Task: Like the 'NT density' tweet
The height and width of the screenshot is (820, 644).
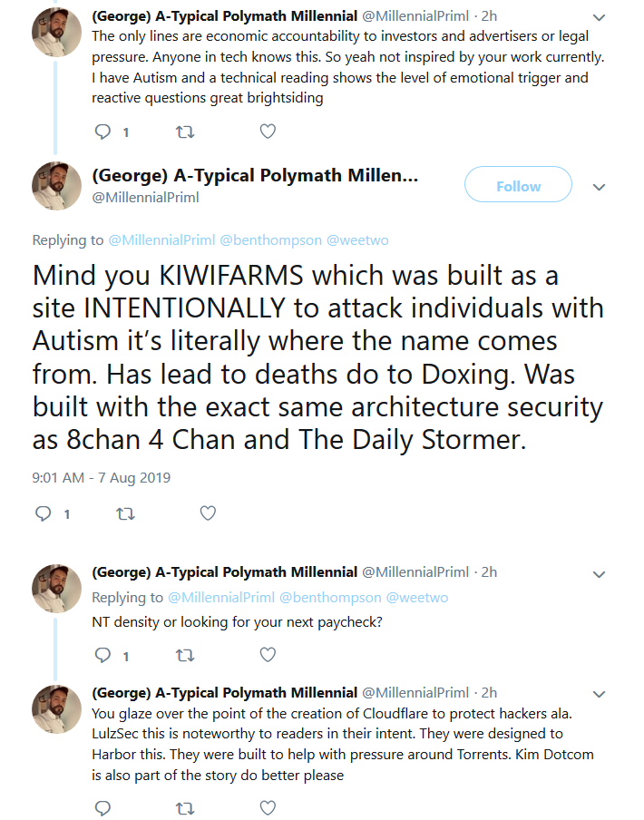Action: coord(268,655)
